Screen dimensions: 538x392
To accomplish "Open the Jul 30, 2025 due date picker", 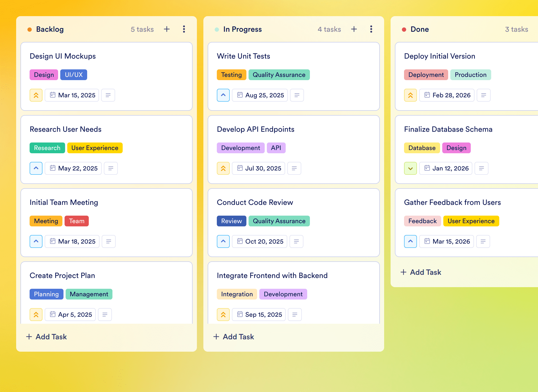I will click(x=259, y=168).
